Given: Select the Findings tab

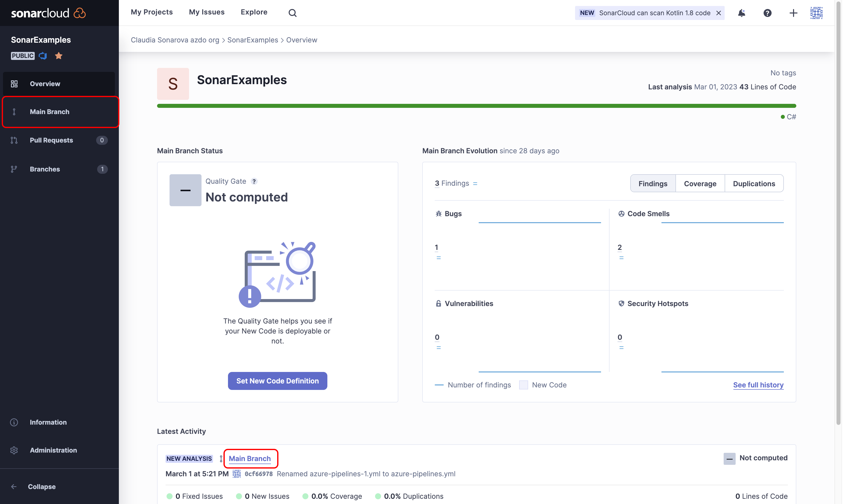Looking at the screenshot, I should (x=653, y=184).
